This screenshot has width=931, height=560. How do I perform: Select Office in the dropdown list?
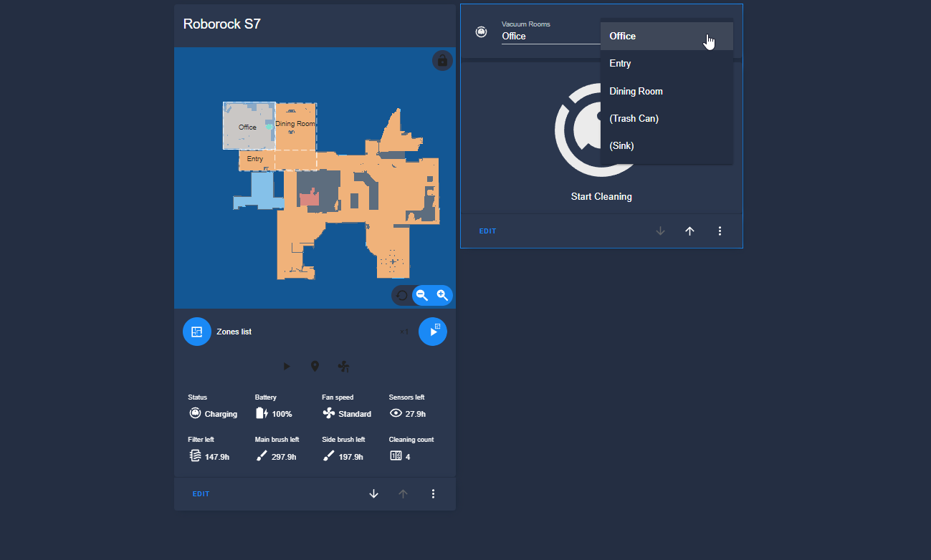point(667,36)
